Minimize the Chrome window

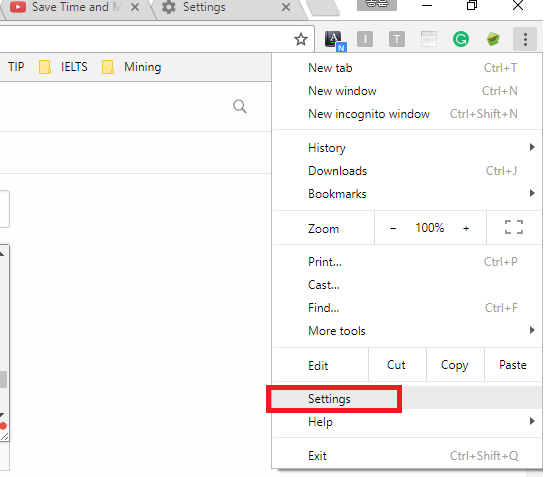tap(427, 6)
